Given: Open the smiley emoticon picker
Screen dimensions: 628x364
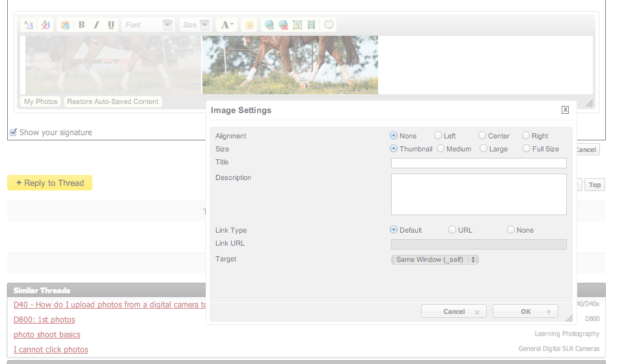Looking at the screenshot, I should (x=249, y=25).
